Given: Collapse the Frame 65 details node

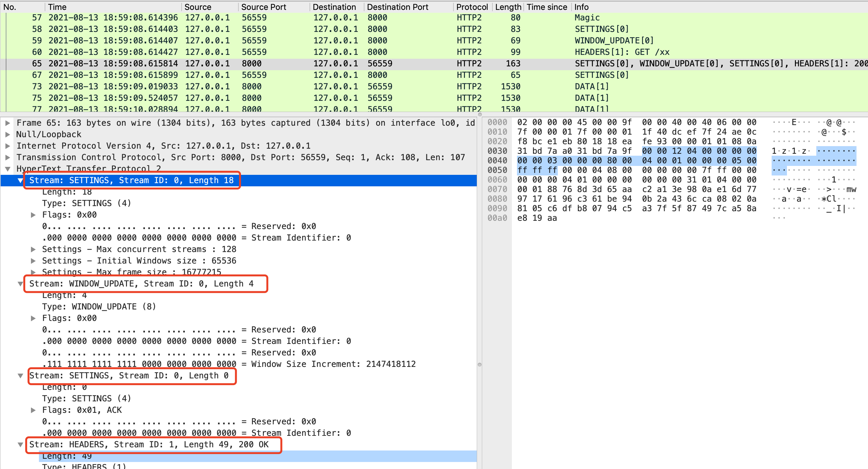Looking at the screenshot, I should tap(7, 123).
